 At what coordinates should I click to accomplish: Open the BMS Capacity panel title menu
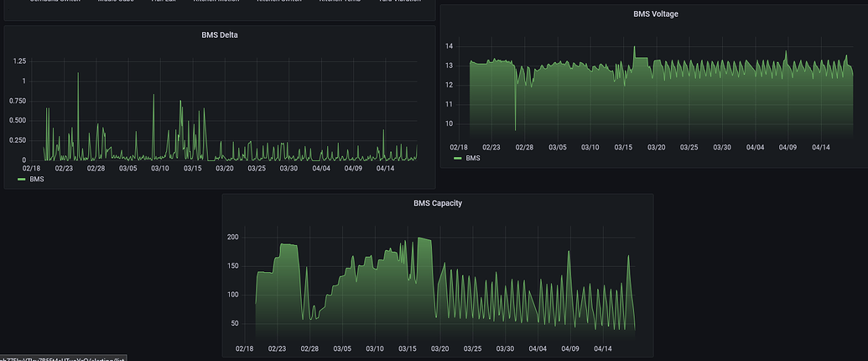438,203
